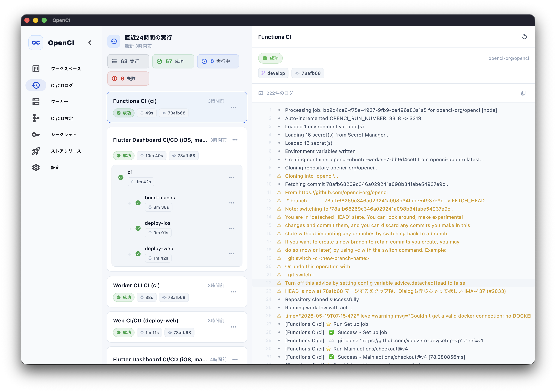Open first Flutter Dashboard CI/CD run (3時間前)
Screen dimensions: 556x392
160,140
